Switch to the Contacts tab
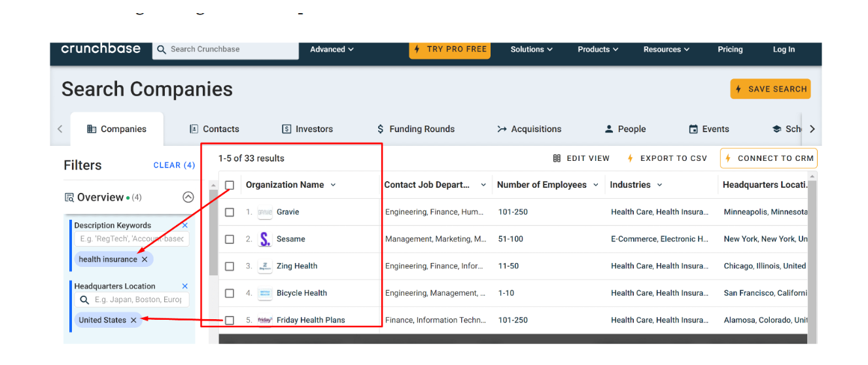Image resolution: width=868 pixels, height=365 pixels. [x=214, y=129]
